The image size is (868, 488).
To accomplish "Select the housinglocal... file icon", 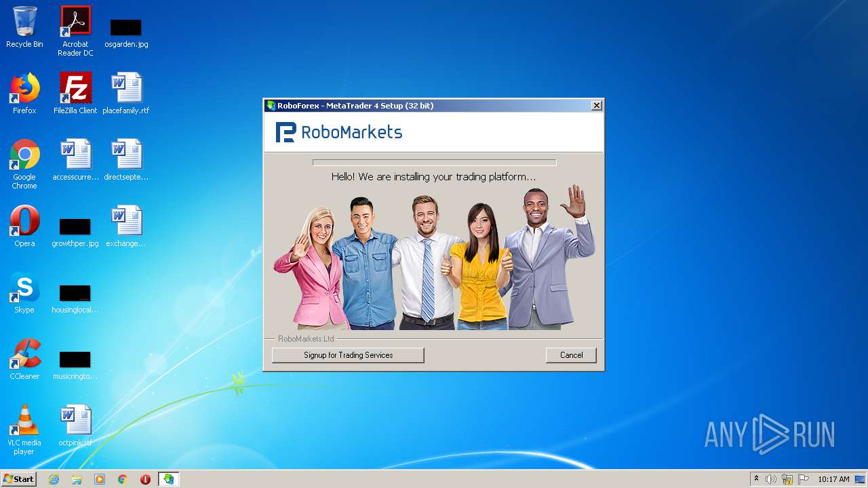I will tap(75, 298).
